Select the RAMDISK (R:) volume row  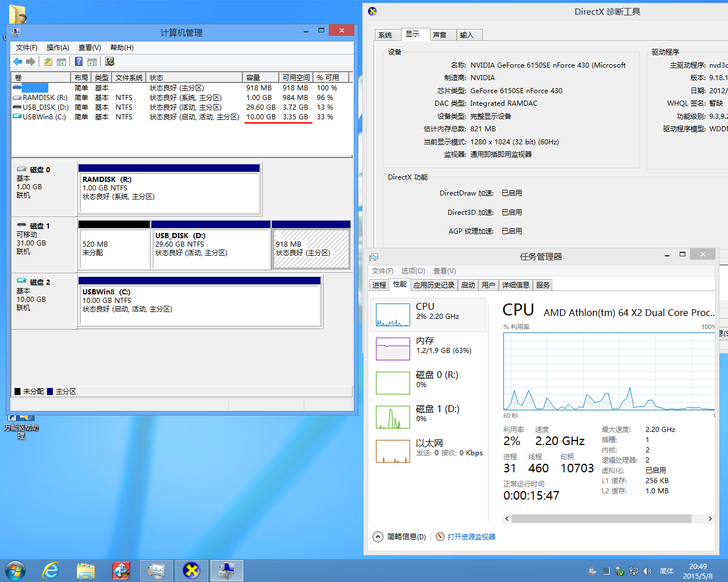click(x=181, y=98)
